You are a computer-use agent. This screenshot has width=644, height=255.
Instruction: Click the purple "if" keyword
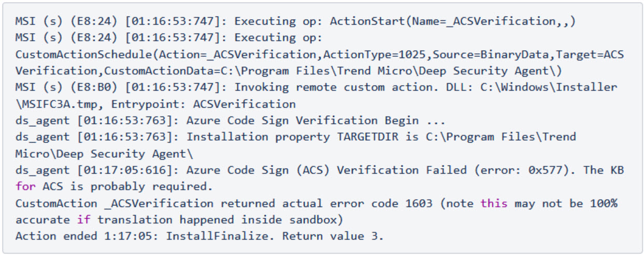tap(83, 220)
